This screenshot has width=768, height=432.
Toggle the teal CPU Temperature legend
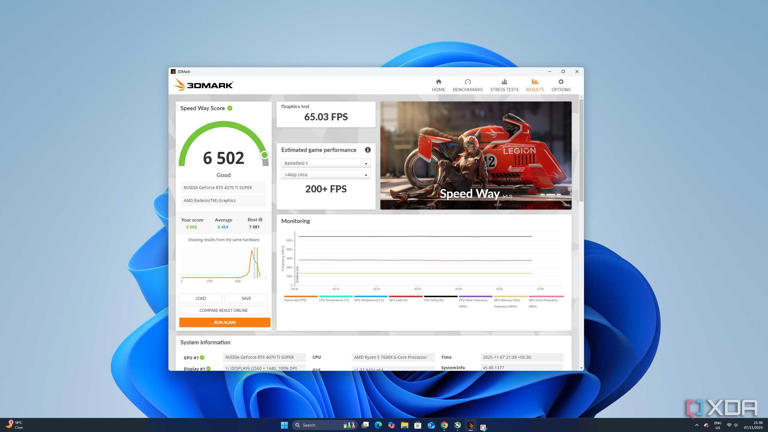336,298
